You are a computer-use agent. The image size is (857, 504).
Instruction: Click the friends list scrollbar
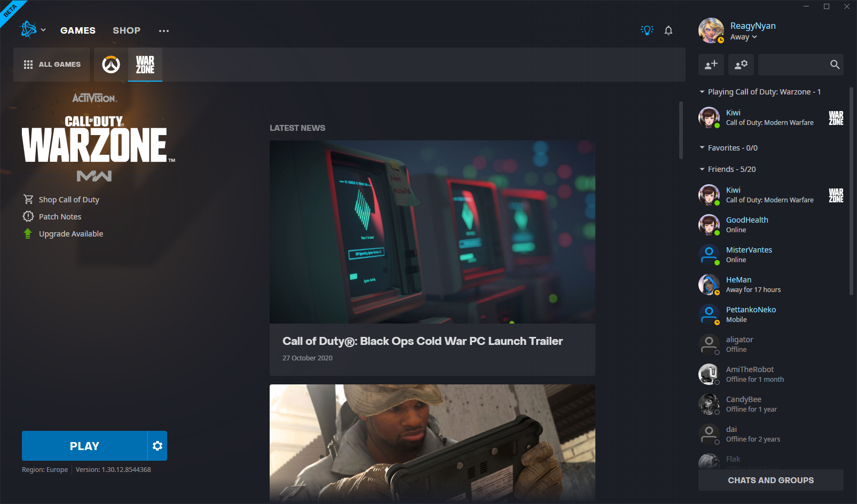pyautogui.click(x=851, y=191)
